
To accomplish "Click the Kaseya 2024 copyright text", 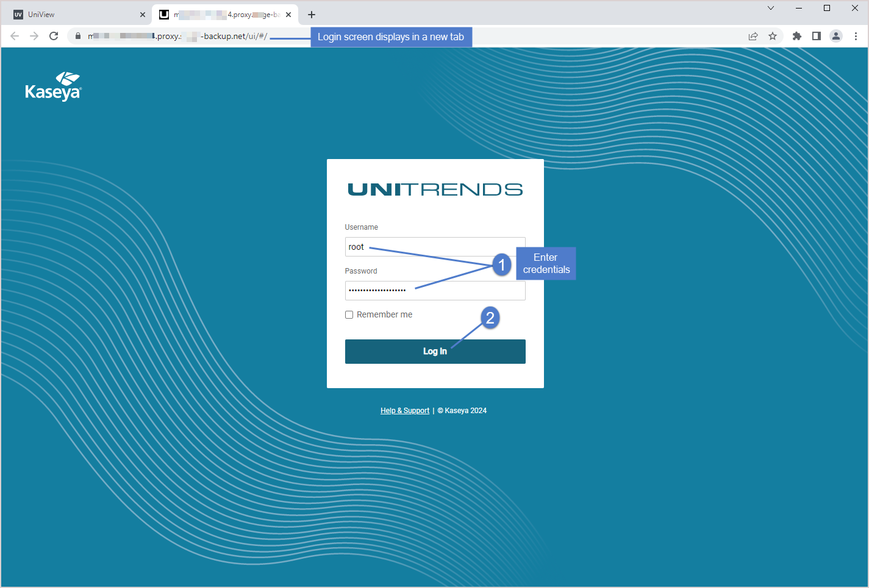I will tap(462, 411).
